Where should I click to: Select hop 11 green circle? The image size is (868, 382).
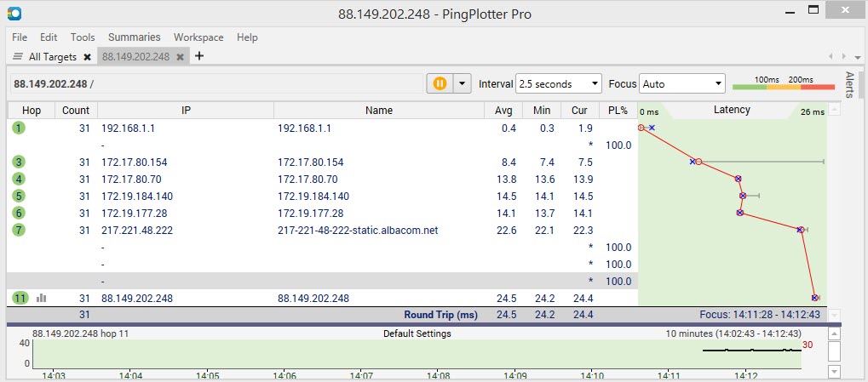(20, 298)
